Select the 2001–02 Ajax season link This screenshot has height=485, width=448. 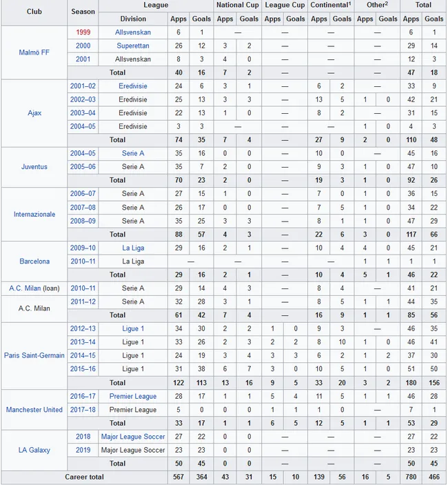pos(83,86)
